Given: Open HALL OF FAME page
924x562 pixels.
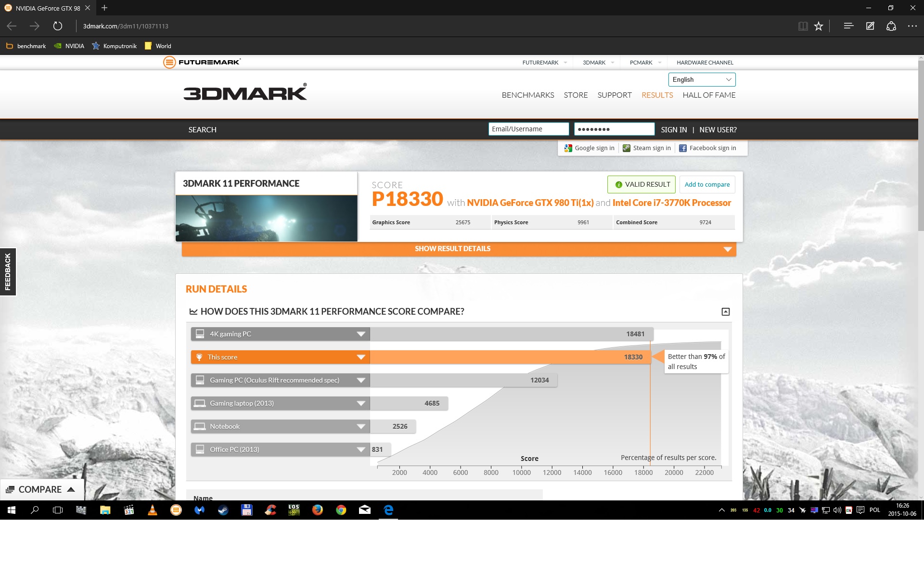Looking at the screenshot, I should [709, 95].
